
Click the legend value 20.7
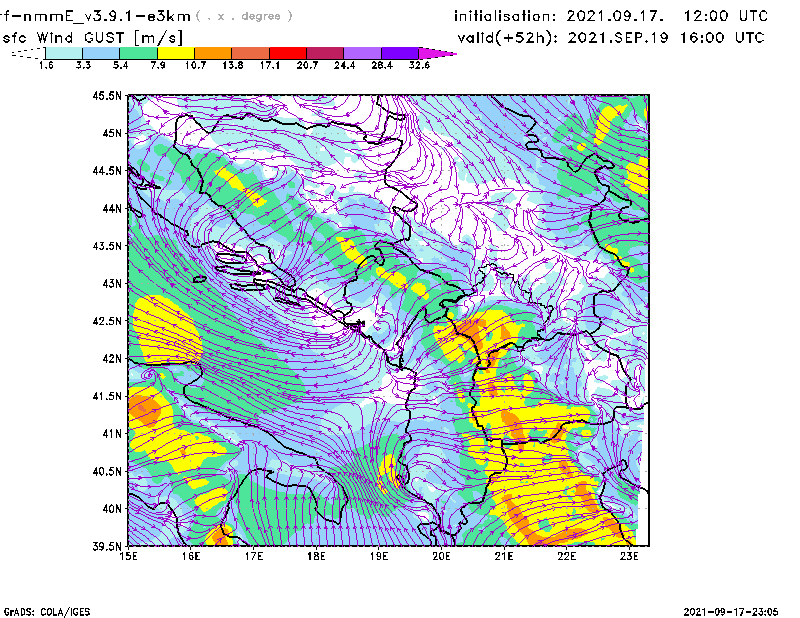pos(307,65)
